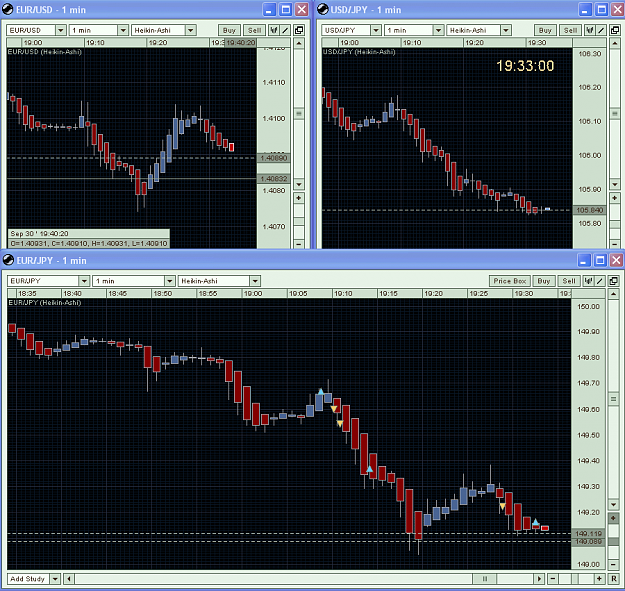Click the price scale down arrow in EUR/JPY window

tap(614, 505)
